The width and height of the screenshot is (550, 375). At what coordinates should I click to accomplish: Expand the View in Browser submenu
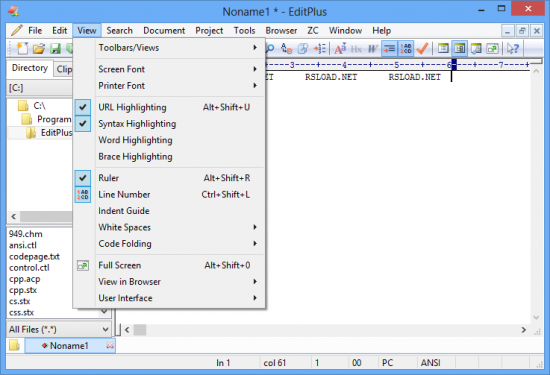(170, 282)
